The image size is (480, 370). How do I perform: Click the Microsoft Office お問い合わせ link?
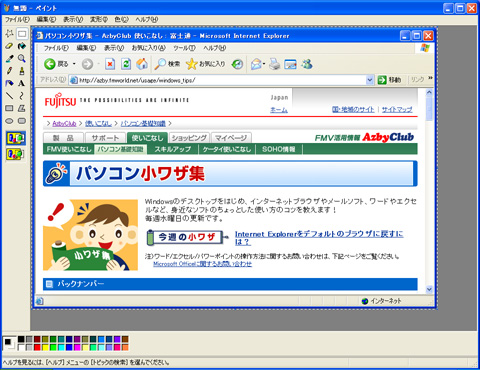[x=202, y=264]
